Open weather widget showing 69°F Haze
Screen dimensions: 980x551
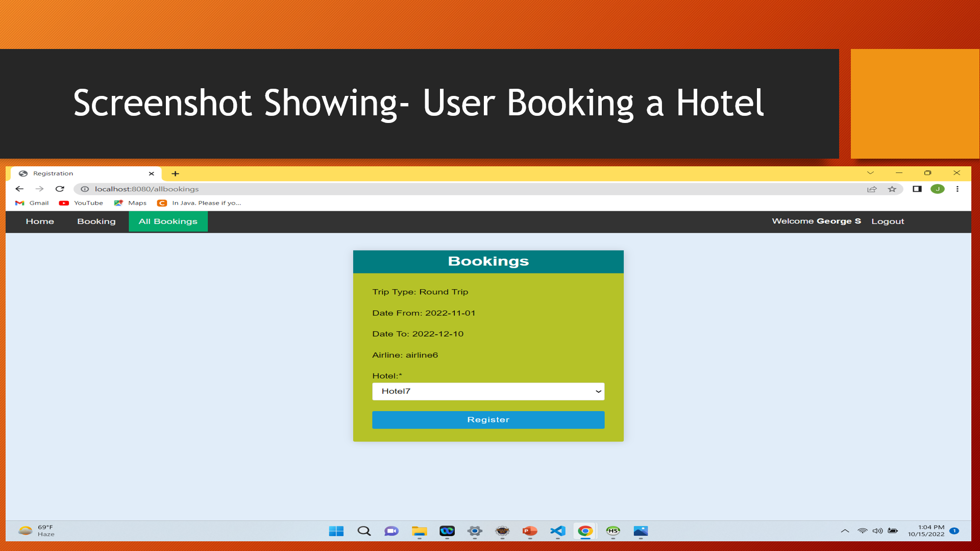[36, 531]
